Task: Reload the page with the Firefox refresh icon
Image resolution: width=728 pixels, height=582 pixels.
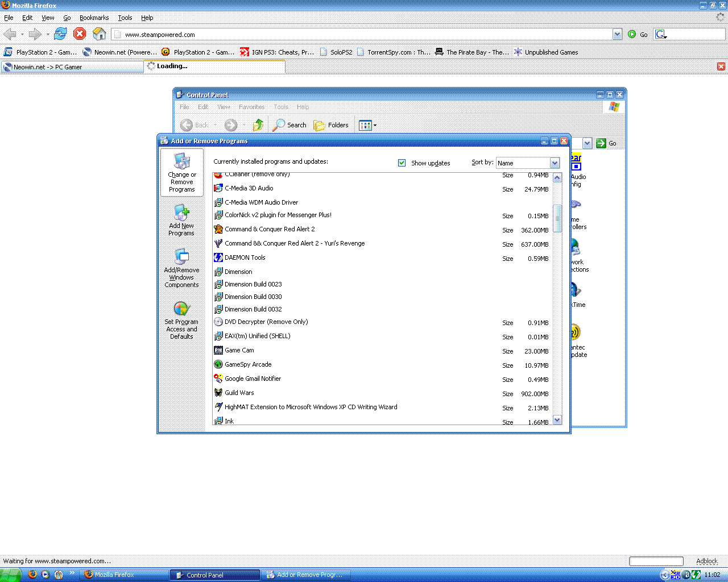Action: [x=60, y=34]
